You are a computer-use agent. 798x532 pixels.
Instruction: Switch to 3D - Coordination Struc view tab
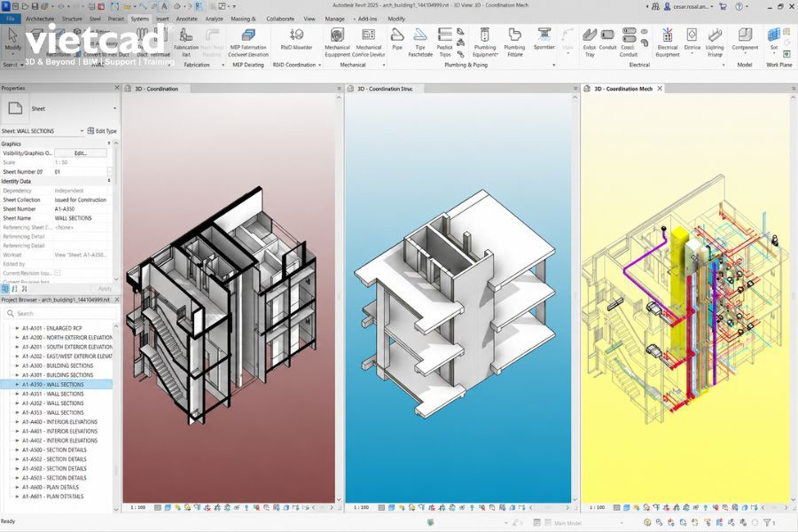pyautogui.click(x=385, y=89)
